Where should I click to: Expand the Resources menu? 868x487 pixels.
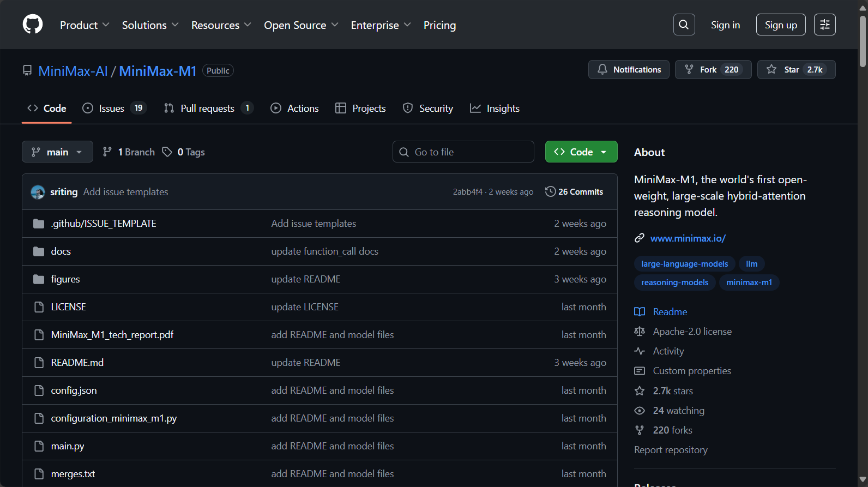coord(221,25)
